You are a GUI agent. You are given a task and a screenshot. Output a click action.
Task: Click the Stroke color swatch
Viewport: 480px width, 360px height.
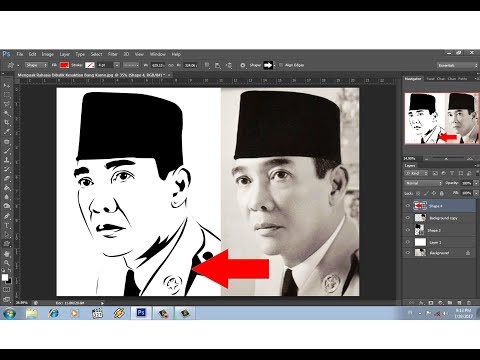pyautogui.click(x=90, y=65)
